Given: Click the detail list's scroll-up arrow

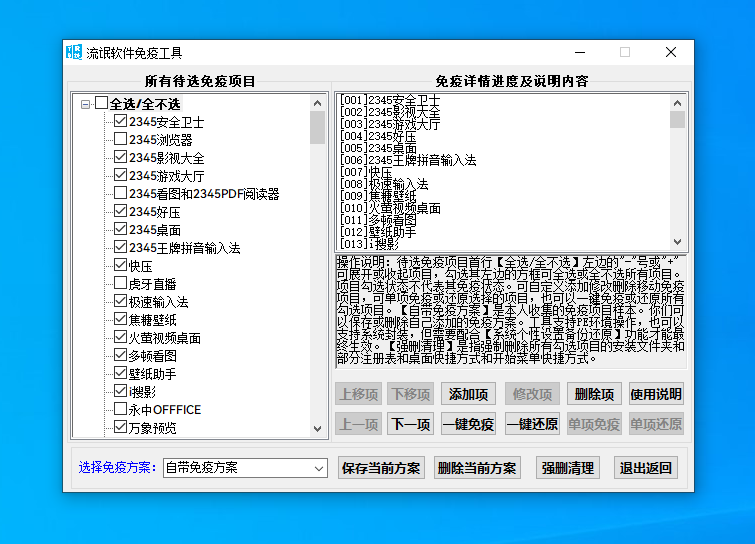Looking at the screenshot, I should 677,103.
